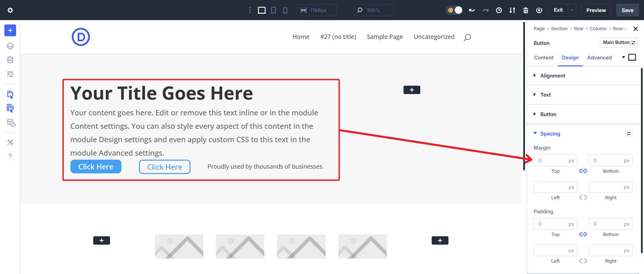This screenshot has height=274, width=644.
Task: Switch to phone view icon
Action: click(x=285, y=10)
